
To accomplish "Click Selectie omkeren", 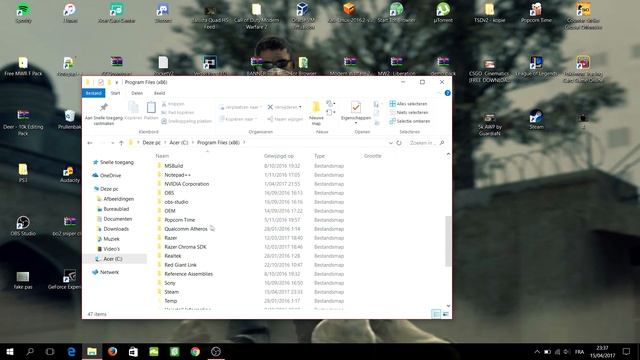I will point(409,121).
